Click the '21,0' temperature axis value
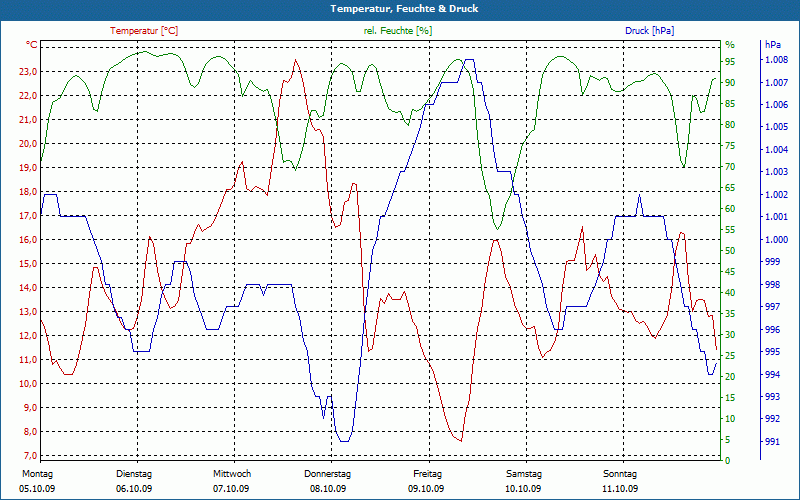 [x=28, y=120]
